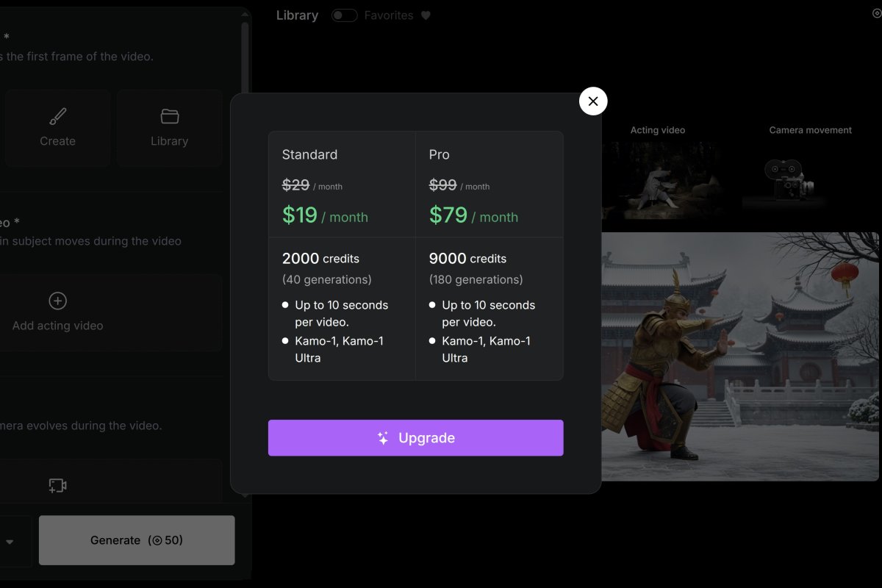This screenshot has width=882, height=588.
Task: Click the plus icon to add acting video
Action: 57,301
